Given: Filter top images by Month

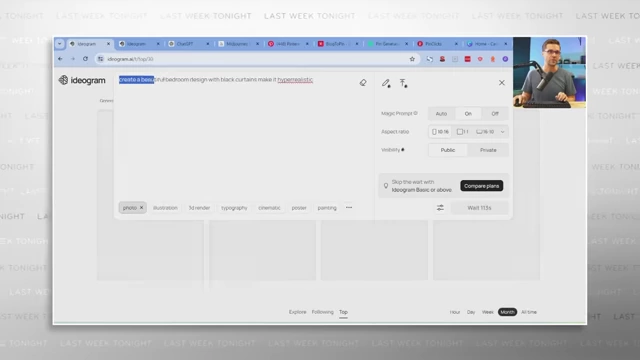Looking at the screenshot, I should [507, 312].
